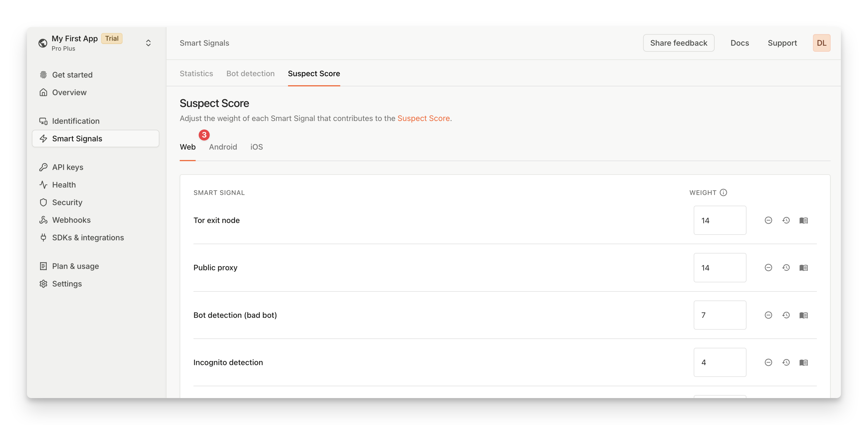The image size is (868, 425).
Task: Follow the orange Suspect Score link
Action: 423,118
